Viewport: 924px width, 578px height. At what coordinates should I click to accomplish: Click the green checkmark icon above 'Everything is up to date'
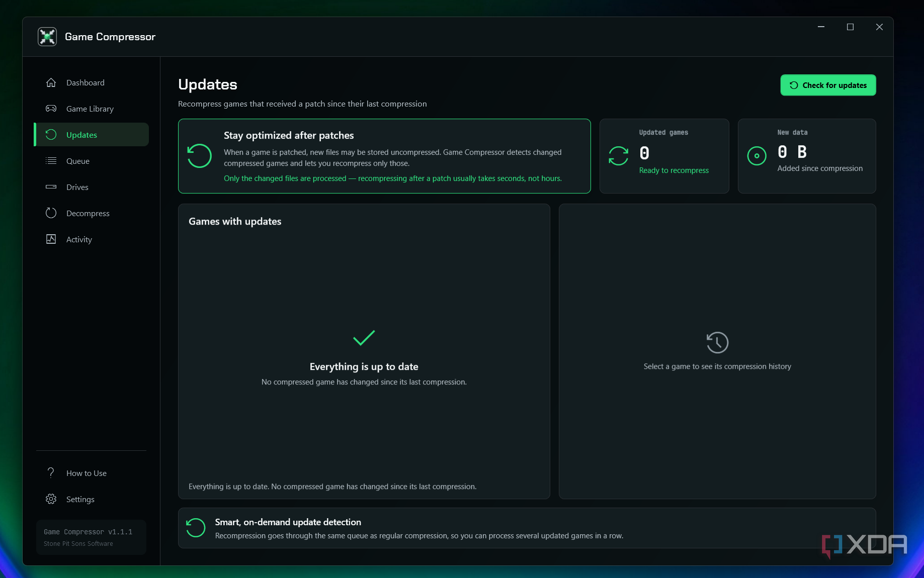(x=364, y=338)
